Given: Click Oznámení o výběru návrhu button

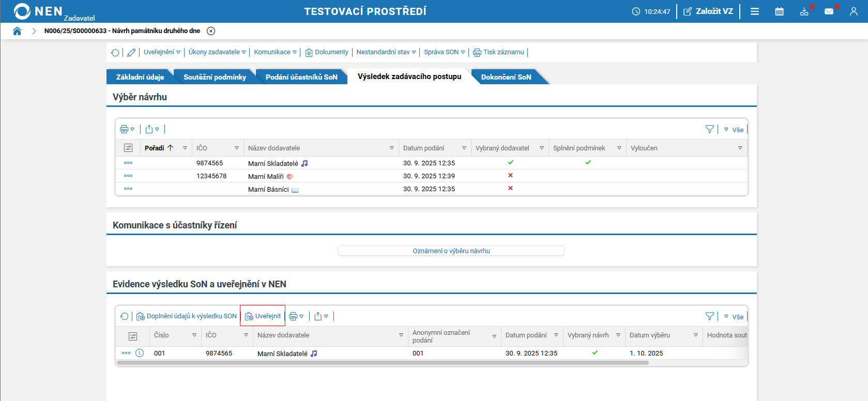Looking at the screenshot, I should pyautogui.click(x=451, y=251).
